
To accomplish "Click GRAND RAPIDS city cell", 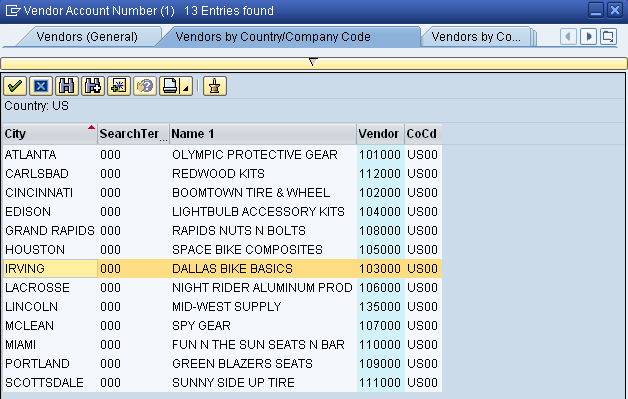I will (50, 231).
